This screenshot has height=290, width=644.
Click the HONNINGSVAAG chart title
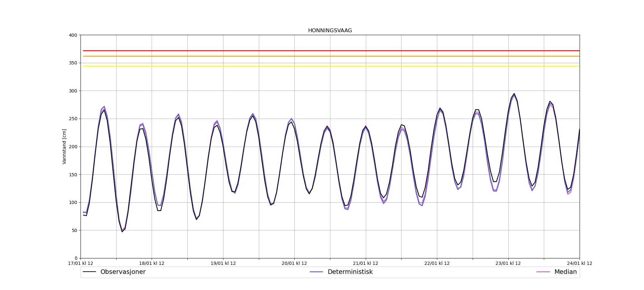[x=330, y=31]
